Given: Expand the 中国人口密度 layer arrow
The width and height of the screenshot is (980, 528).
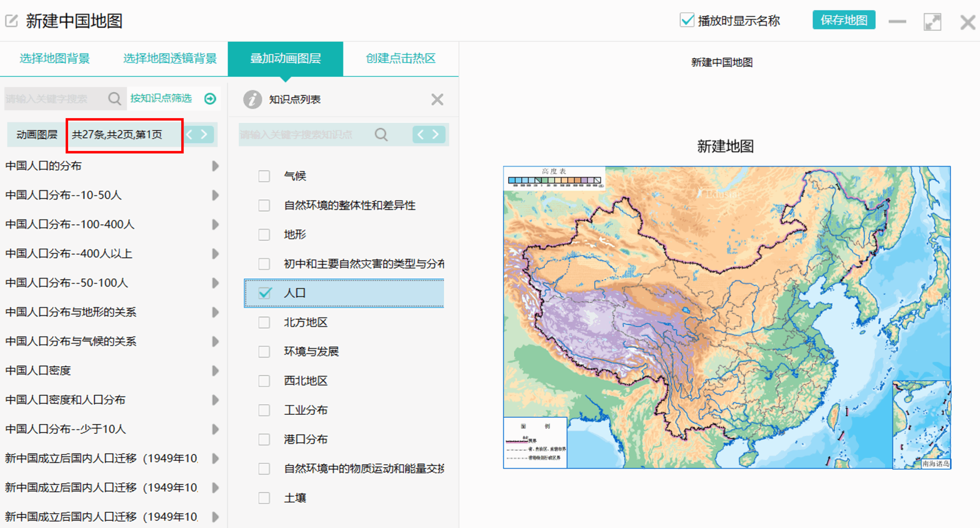Looking at the screenshot, I should [x=215, y=371].
